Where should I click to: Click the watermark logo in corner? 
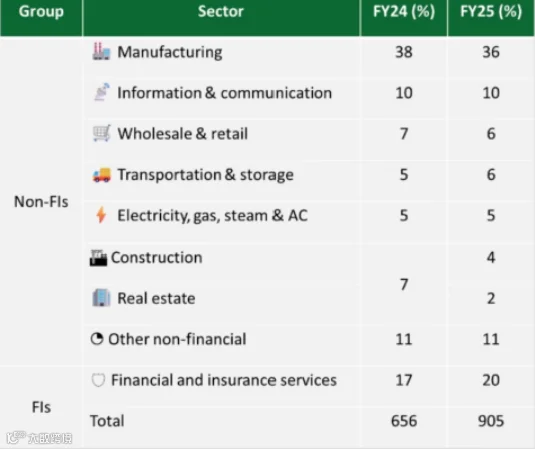coord(39,438)
